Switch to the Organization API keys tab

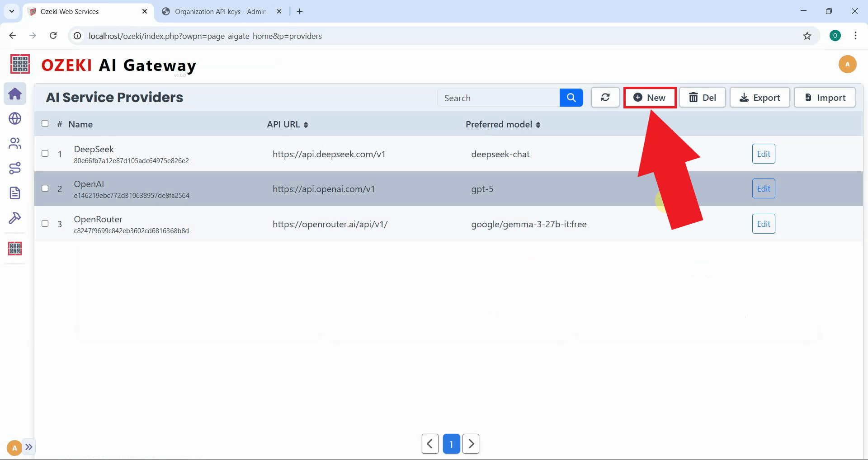click(x=217, y=11)
